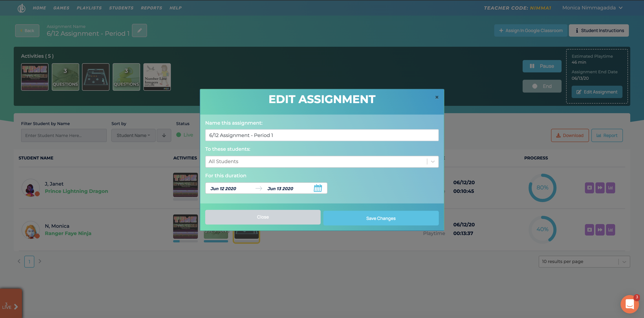Click Janet's fast-forward skip icon
Screen dimensions: 644x318
(x=600, y=188)
